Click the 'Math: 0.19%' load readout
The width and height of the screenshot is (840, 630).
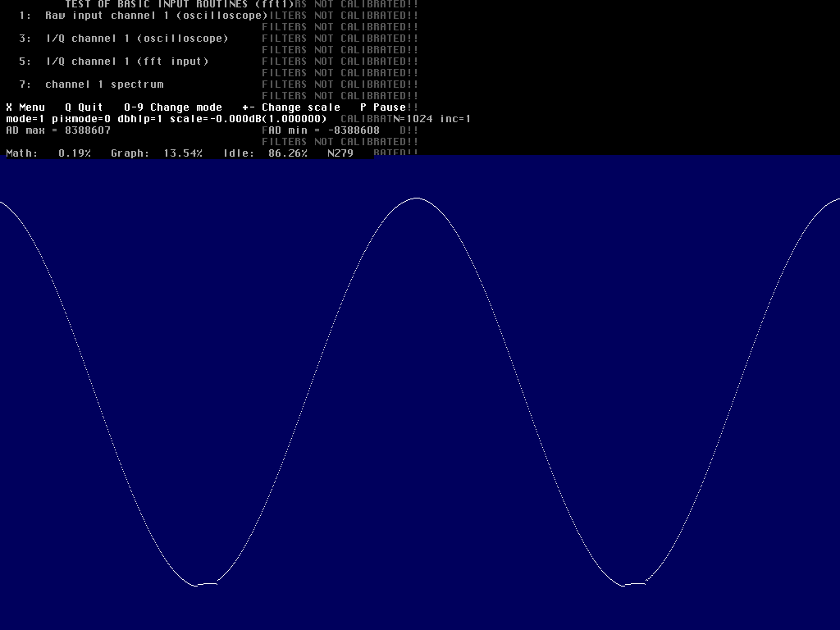[48, 153]
